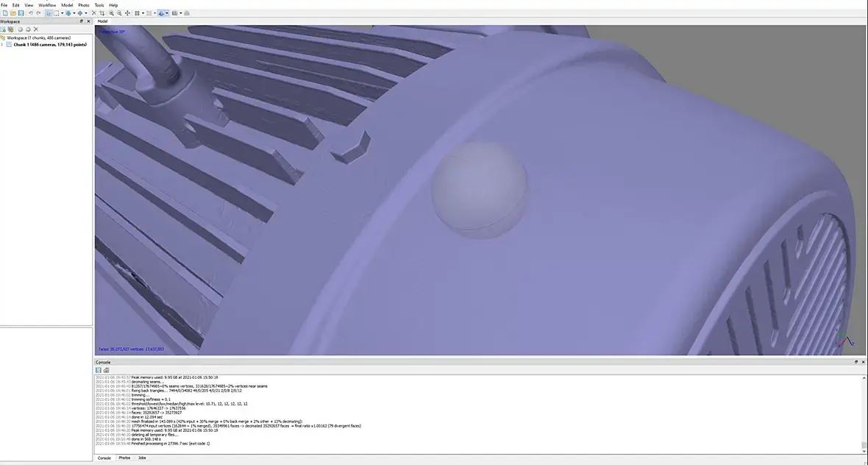Select the Workspace (1 chunks, 486 cameras) root item
The width and height of the screenshot is (868, 465).
(x=39, y=38)
